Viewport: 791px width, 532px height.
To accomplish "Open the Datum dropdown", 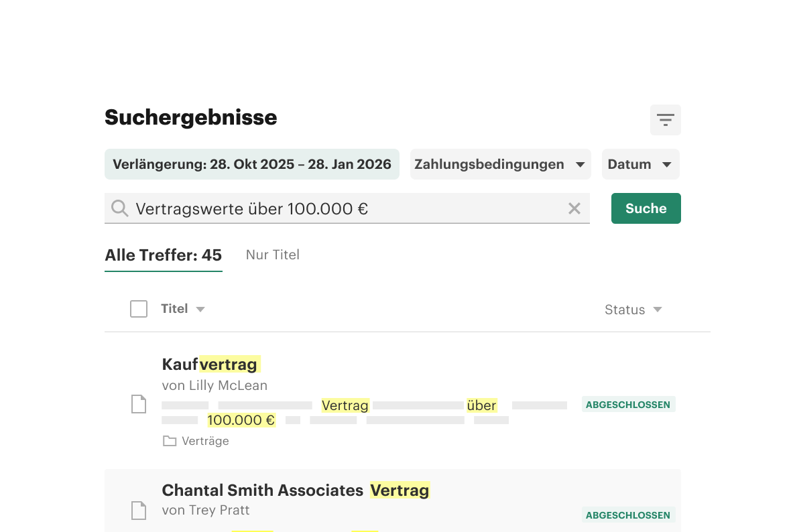I will [641, 164].
